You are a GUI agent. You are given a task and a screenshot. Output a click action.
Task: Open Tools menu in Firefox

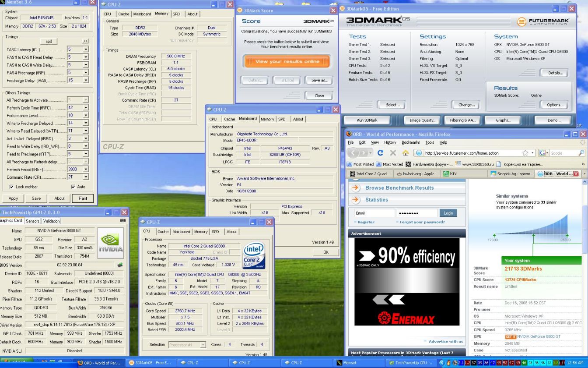430,142
